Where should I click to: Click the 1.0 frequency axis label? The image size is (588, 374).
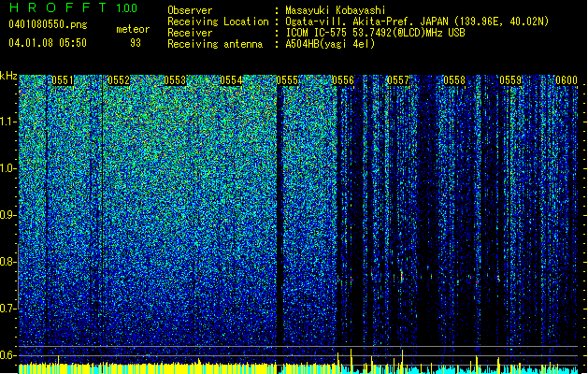click(x=8, y=168)
